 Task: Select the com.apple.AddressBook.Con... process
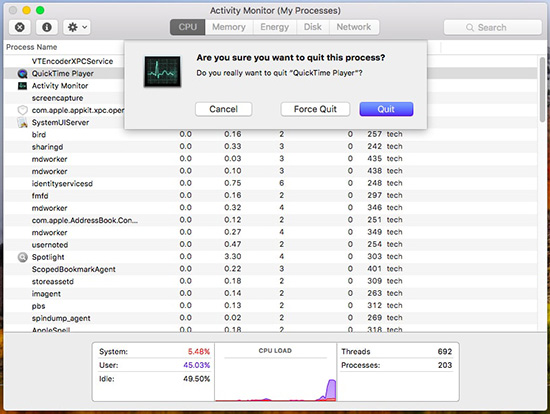pyautogui.click(x=85, y=220)
